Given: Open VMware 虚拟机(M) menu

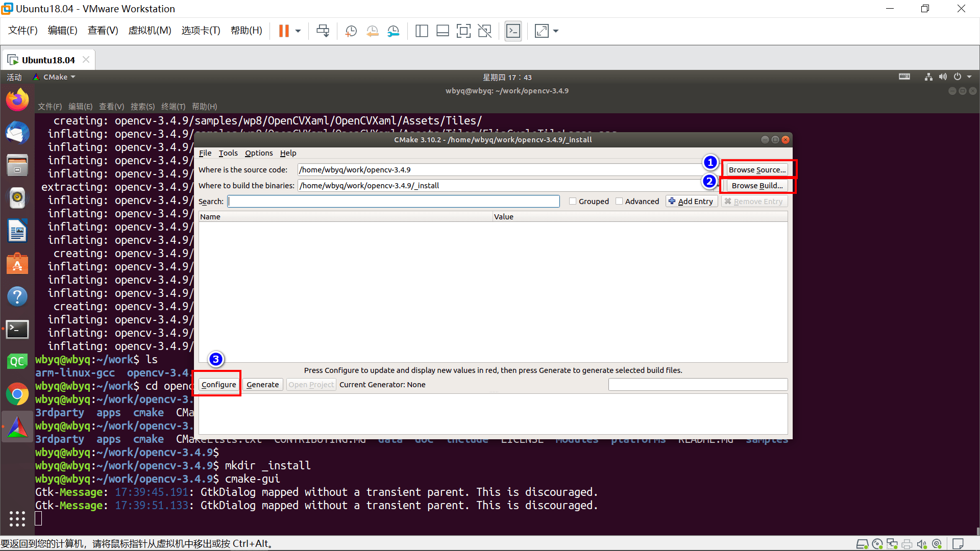Looking at the screenshot, I should point(150,31).
